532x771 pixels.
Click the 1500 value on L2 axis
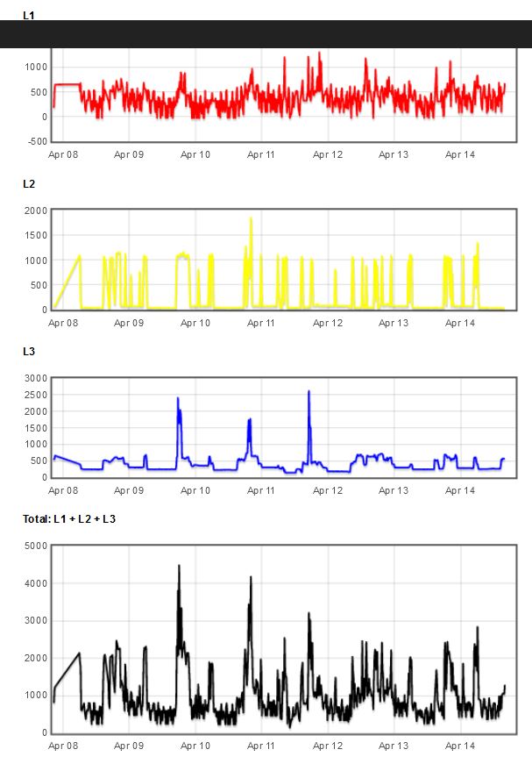(36, 236)
